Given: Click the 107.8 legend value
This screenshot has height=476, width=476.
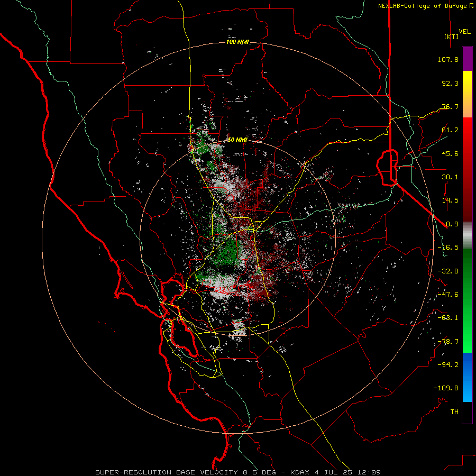Looking at the screenshot, I should [448, 59].
